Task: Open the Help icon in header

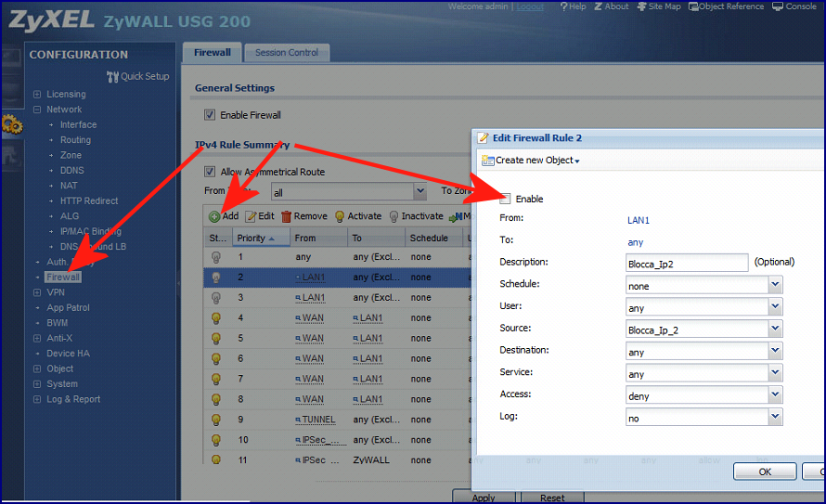Action: [563, 6]
